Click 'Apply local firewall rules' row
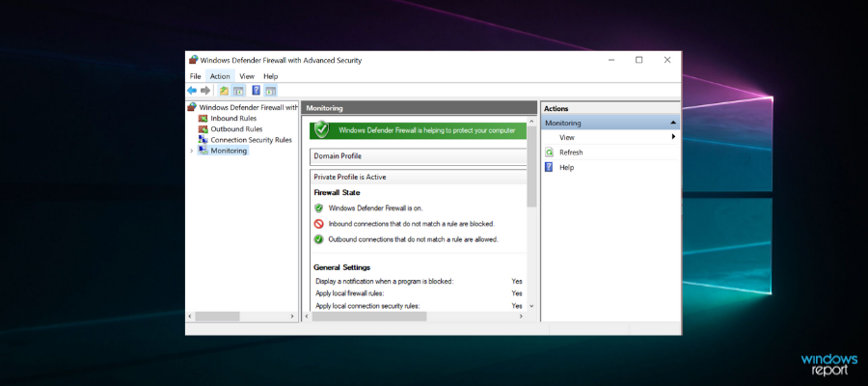The width and height of the screenshot is (868, 386). (x=419, y=293)
